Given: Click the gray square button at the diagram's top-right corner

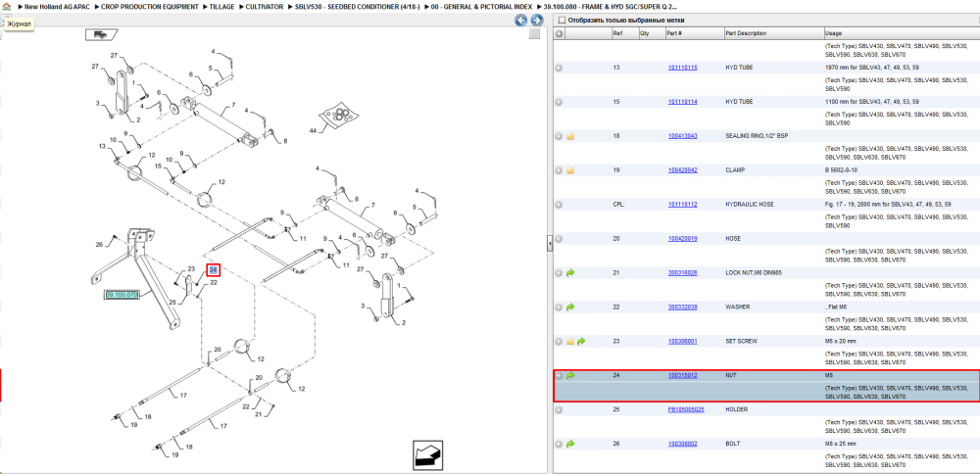Looking at the screenshot, I should point(534,34).
